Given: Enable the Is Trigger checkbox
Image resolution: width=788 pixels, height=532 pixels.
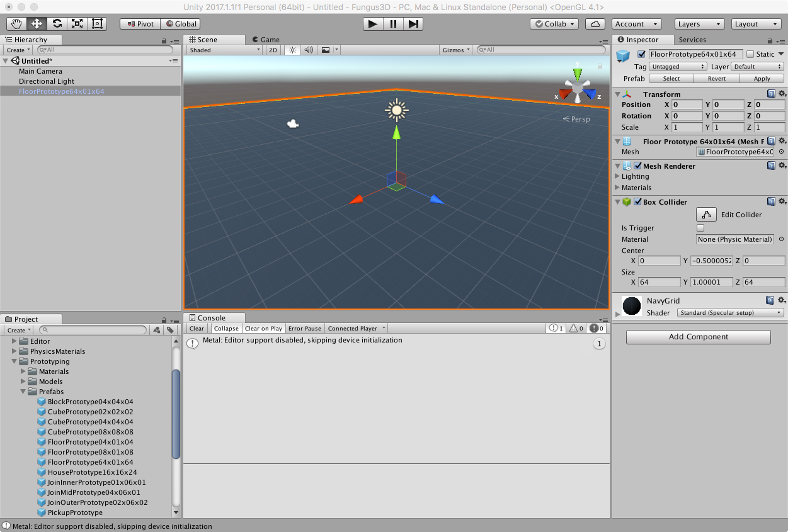Looking at the screenshot, I should 700,228.
